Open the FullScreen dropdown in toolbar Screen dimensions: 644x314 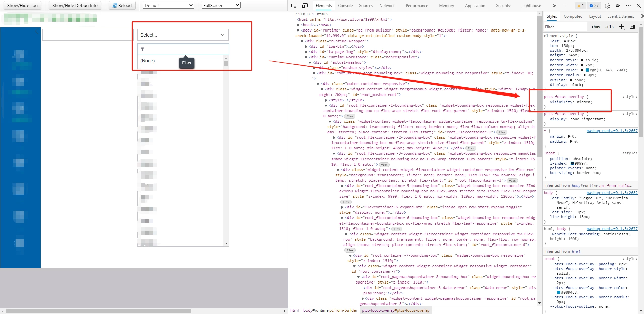tap(221, 5)
